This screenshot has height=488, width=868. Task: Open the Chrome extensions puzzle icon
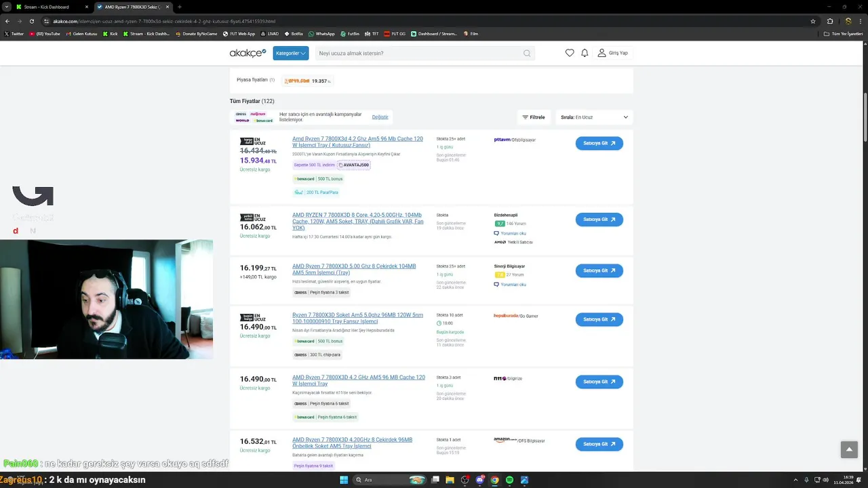point(829,21)
